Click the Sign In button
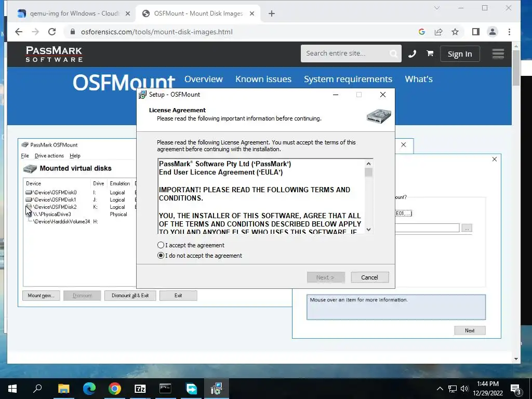 point(460,54)
